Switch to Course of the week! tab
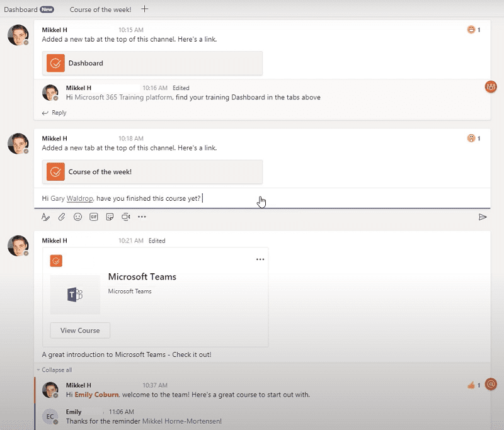 click(x=100, y=9)
